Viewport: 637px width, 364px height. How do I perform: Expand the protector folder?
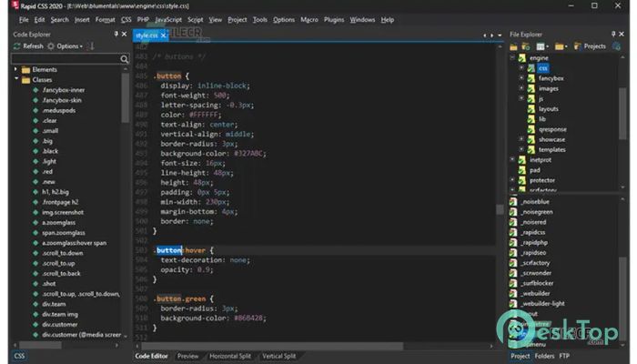512,180
